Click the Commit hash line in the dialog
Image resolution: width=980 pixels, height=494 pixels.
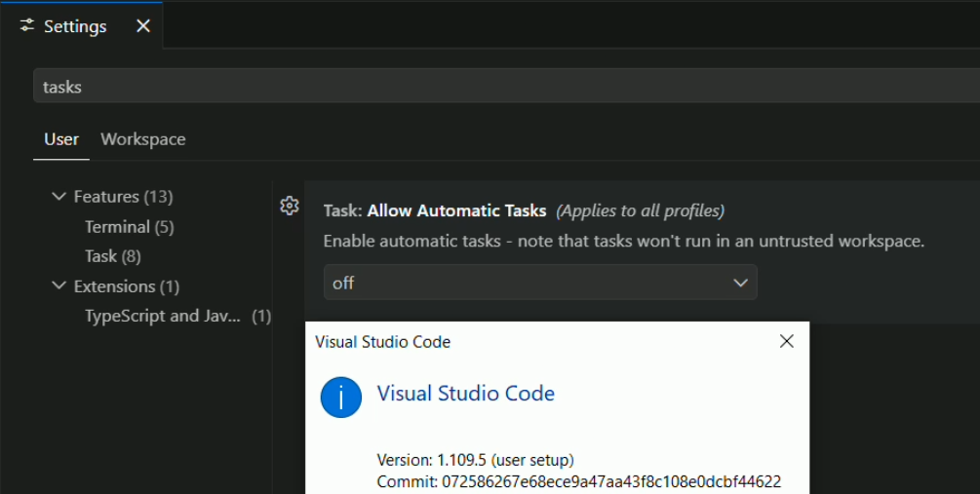(579, 481)
